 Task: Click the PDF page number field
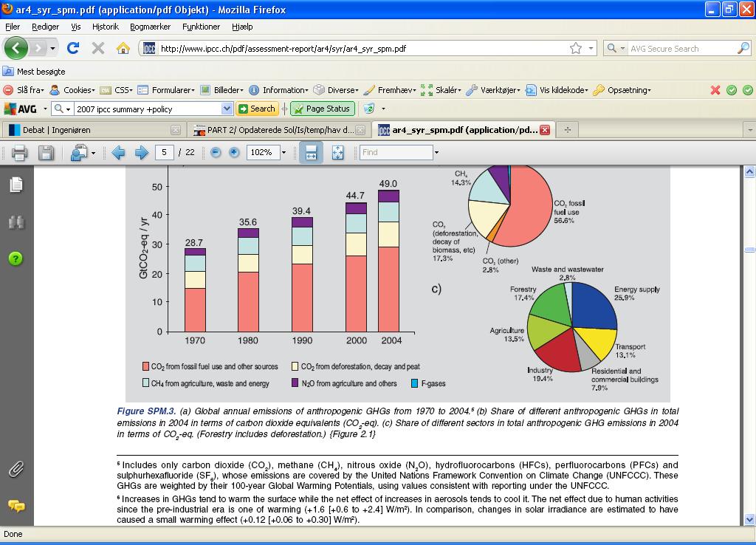point(164,152)
